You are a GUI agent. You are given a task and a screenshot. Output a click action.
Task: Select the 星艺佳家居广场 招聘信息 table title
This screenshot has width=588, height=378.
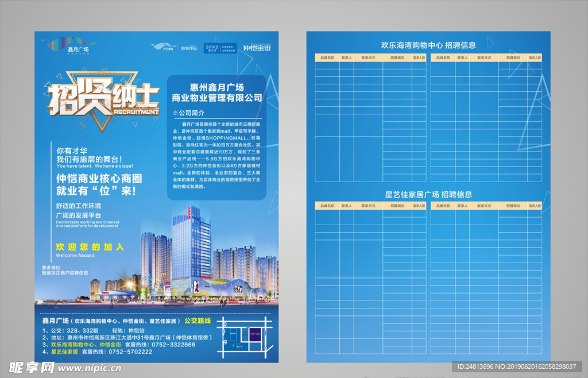(x=428, y=194)
